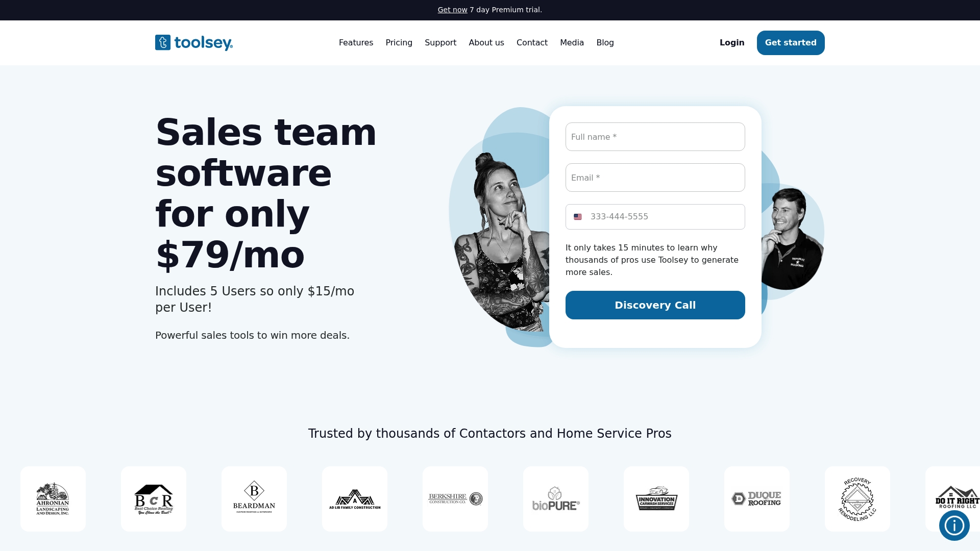
Task: Click "Includes 5 Users" subheading text
Action: tap(255, 299)
